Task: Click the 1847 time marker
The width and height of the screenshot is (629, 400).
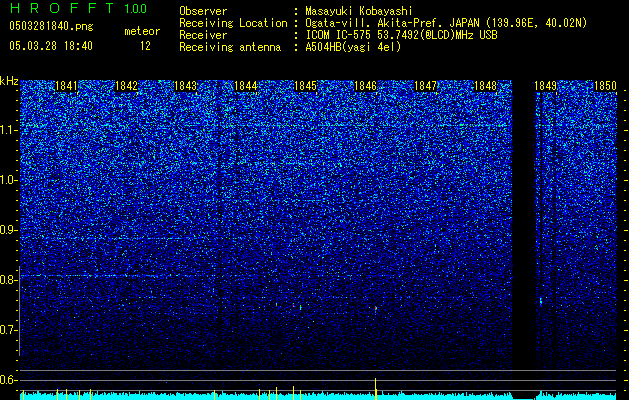Action: (x=425, y=86)
